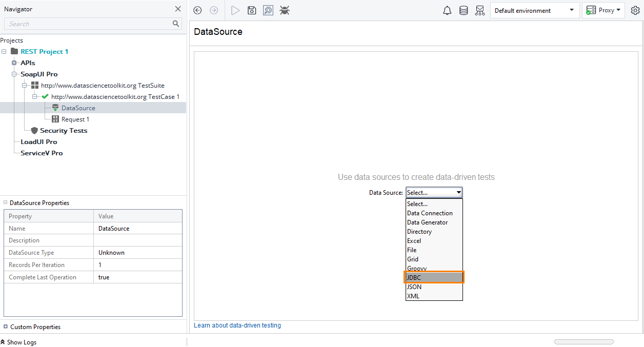This screenshot has width=644, height=347.
Task: Choose Directory from the list
Action: click(434, 232)
